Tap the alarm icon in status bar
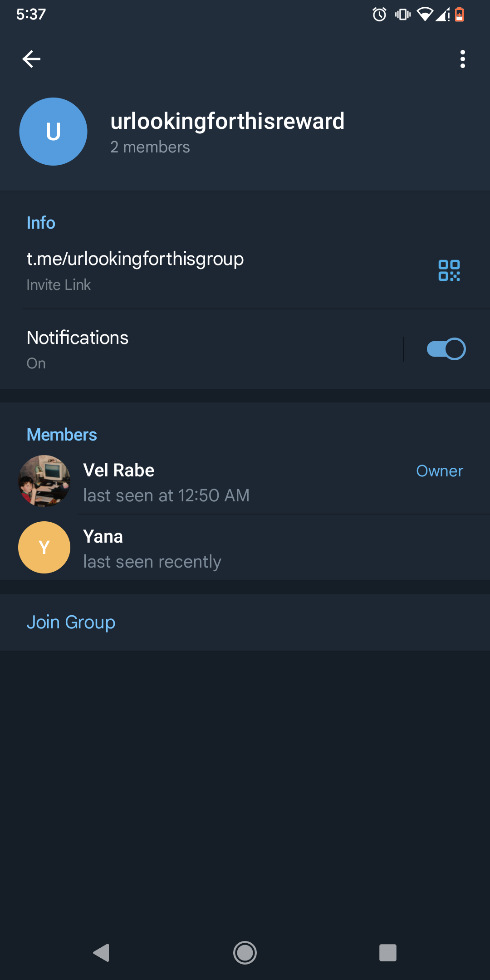This screenshot has height=980, width=490. pyautogui.click(x=379, y=15)
